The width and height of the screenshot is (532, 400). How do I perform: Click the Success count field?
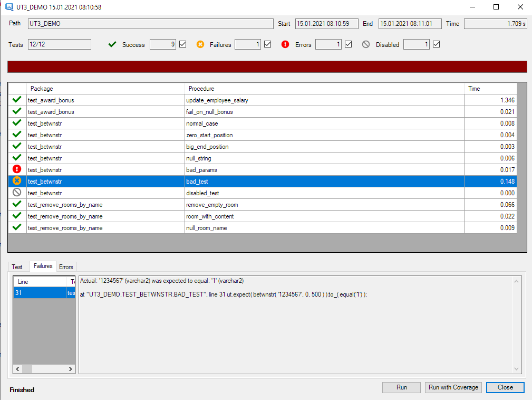coord(163,44)
